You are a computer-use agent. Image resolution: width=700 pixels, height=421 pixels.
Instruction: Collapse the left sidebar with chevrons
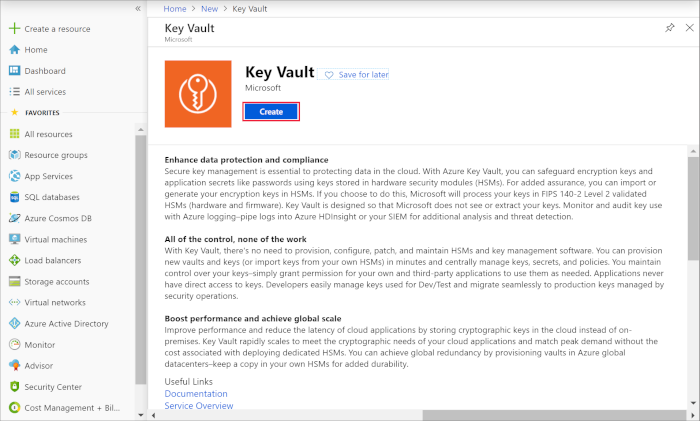point(137,8)
